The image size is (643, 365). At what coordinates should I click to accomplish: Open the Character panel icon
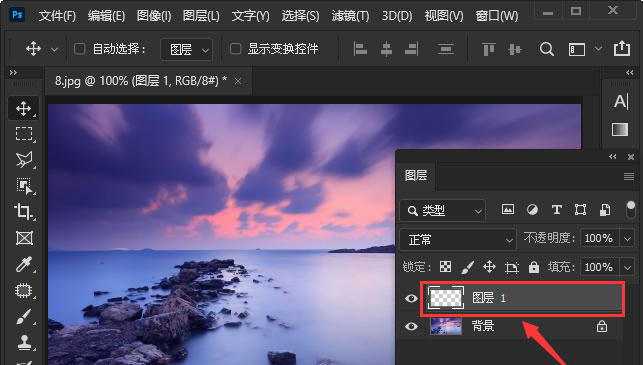pyautogui.click(x=620, y=101)
